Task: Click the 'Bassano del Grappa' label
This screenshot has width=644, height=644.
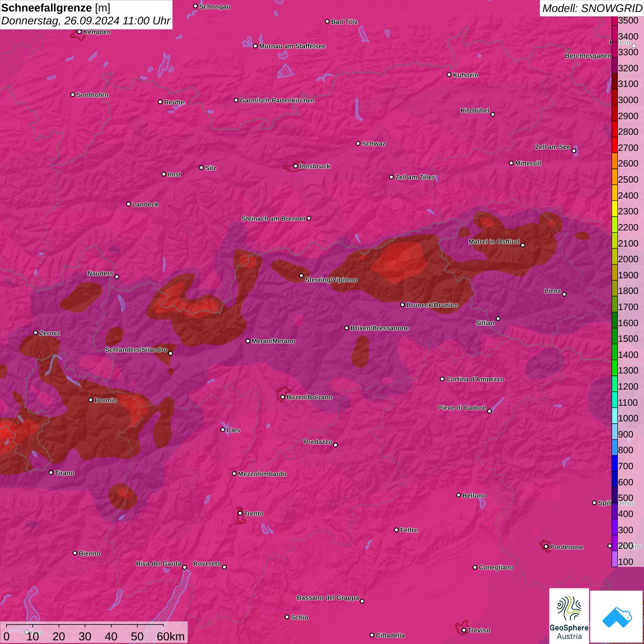Action: tap(328, 598)
